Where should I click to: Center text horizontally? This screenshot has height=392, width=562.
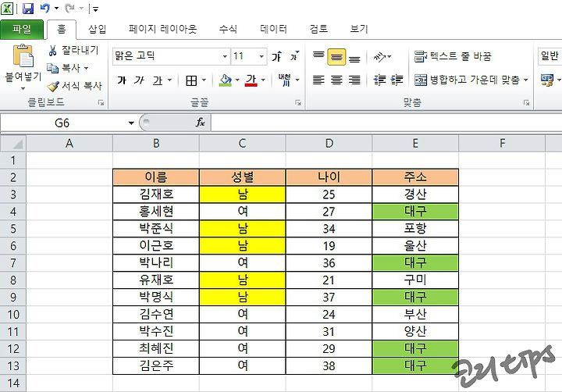[336, 80]
